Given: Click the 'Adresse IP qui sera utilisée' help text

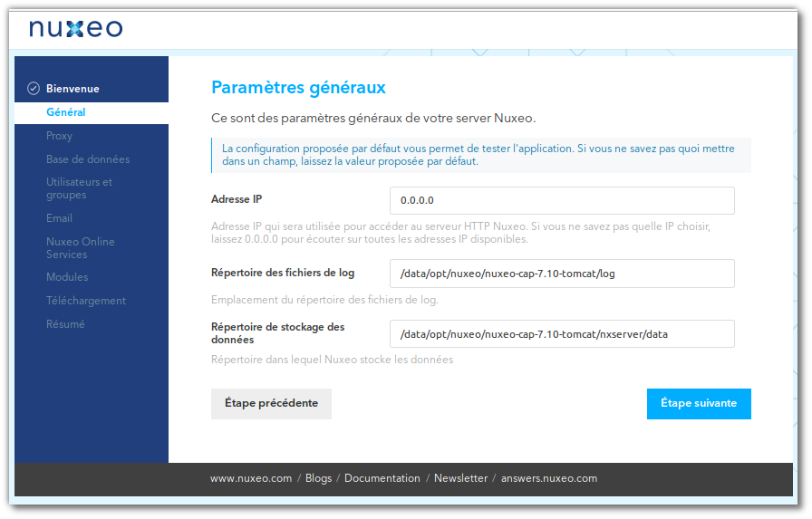Looking at the screenshot, I should 461,233.
